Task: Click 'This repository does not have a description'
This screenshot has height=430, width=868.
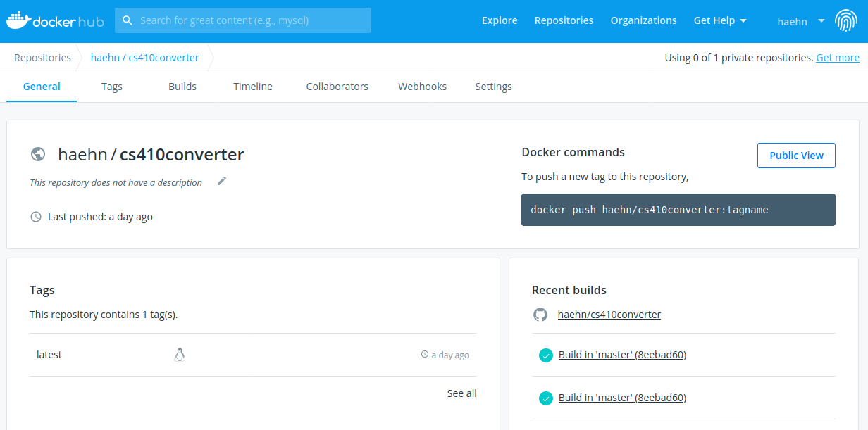Action: (116, 182)
